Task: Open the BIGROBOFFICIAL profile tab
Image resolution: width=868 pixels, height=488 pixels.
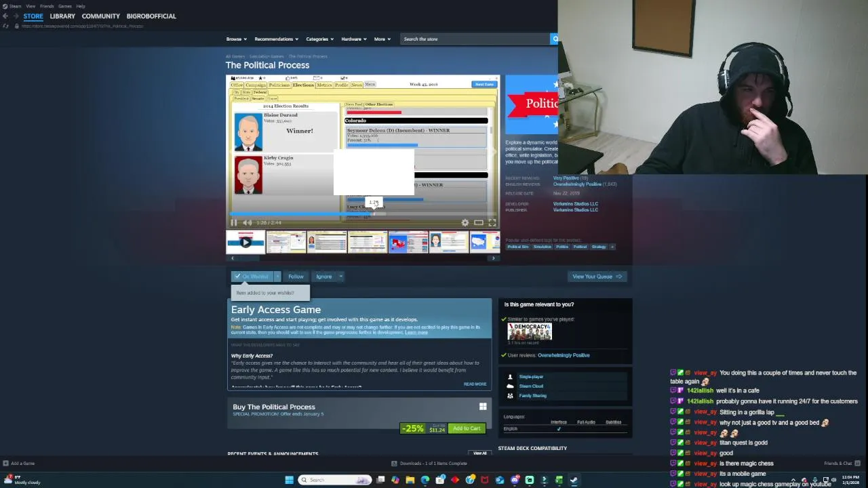Action: pos(151,16)
